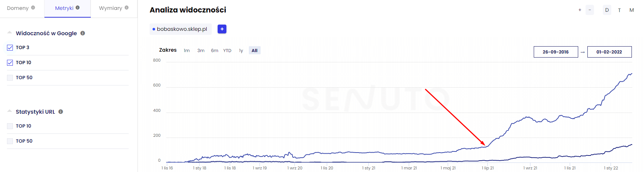Click info icon next to Statystyki URL
The height and width of the screenshot is (172, 644).
pyautogui.click(x=61, y=111)
